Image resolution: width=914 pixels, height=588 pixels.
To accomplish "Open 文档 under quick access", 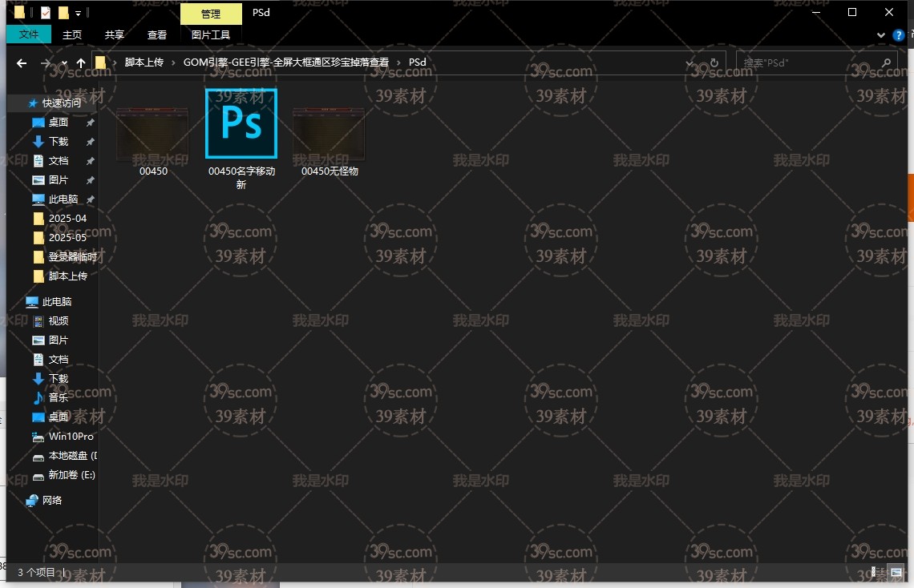I will [x=59, y=161].
